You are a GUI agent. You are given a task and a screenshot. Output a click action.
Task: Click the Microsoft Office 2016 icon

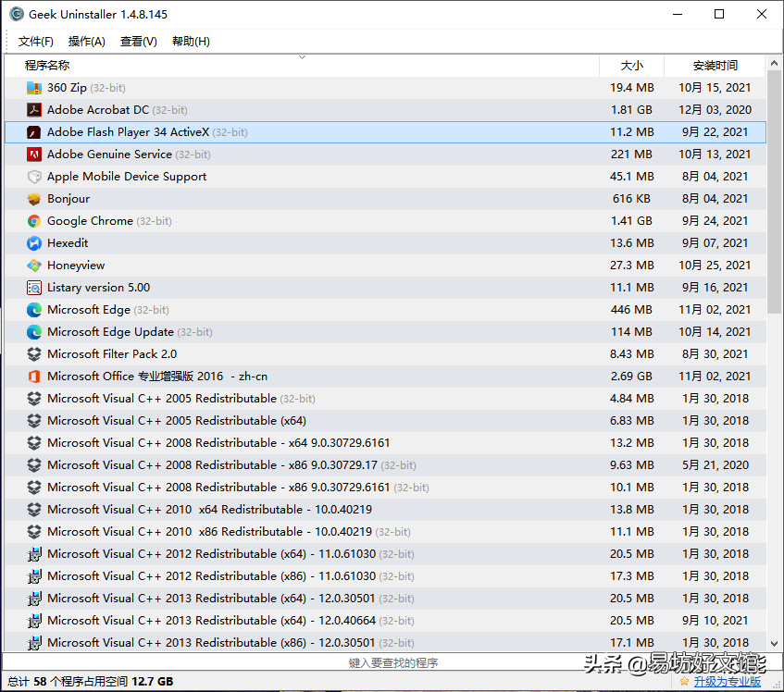tap(34, 377)
